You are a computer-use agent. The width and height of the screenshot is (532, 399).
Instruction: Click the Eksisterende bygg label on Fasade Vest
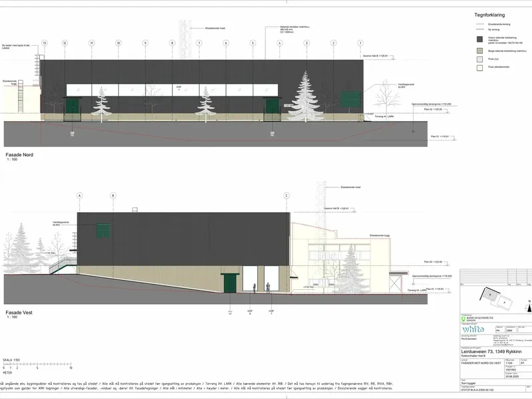point(379,235)
